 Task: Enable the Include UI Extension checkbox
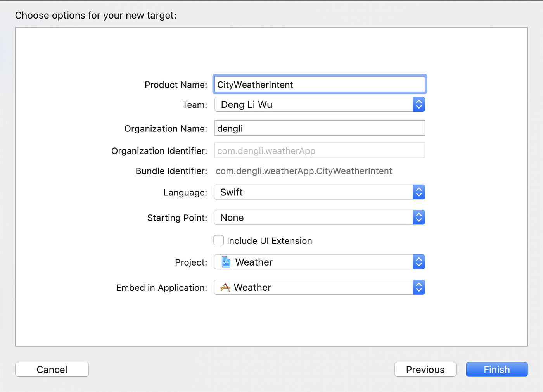click(x=218, y=240)
